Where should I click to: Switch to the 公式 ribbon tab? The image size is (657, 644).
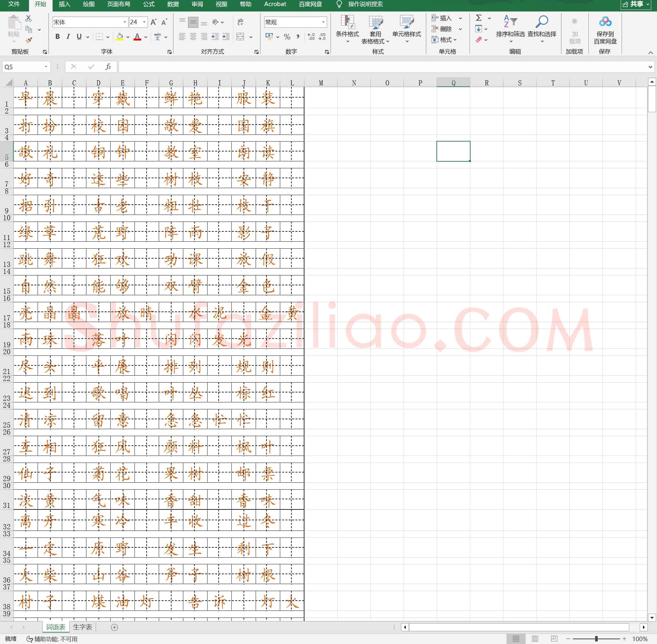click(x=149, y=4)
